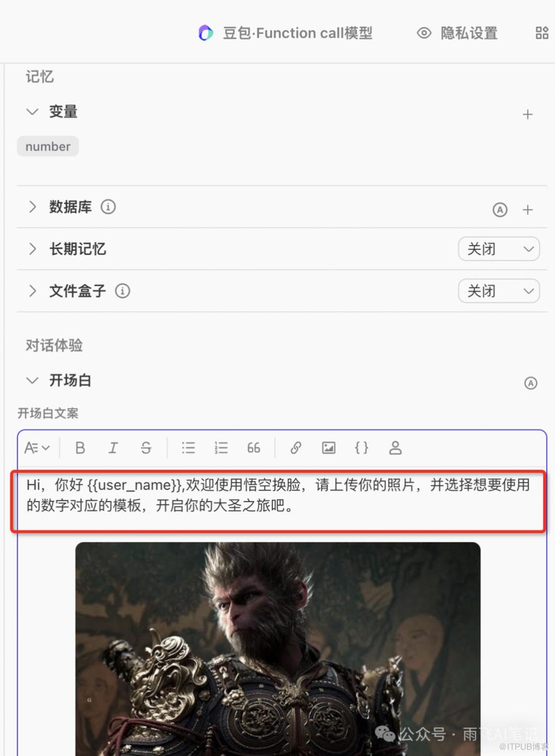The image size is (555, 756).
Task: Select the 豆包·Function call模型 model
Action: tap(285, 33)
